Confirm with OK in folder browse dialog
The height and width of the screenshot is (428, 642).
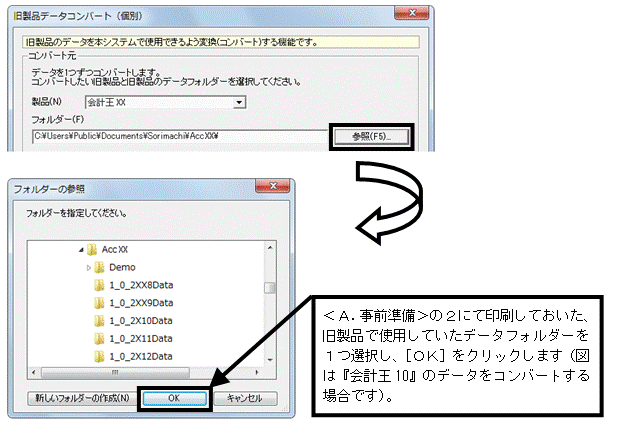coord(174,398)
